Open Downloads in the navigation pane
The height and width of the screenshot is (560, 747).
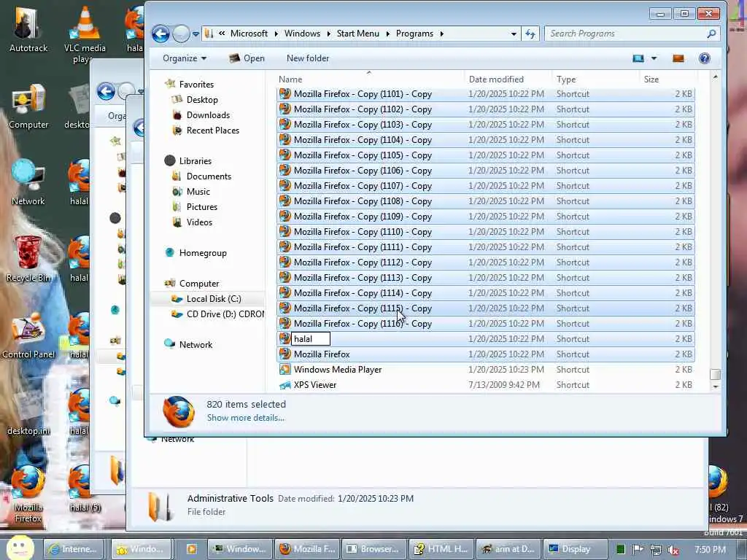(208, 114)
